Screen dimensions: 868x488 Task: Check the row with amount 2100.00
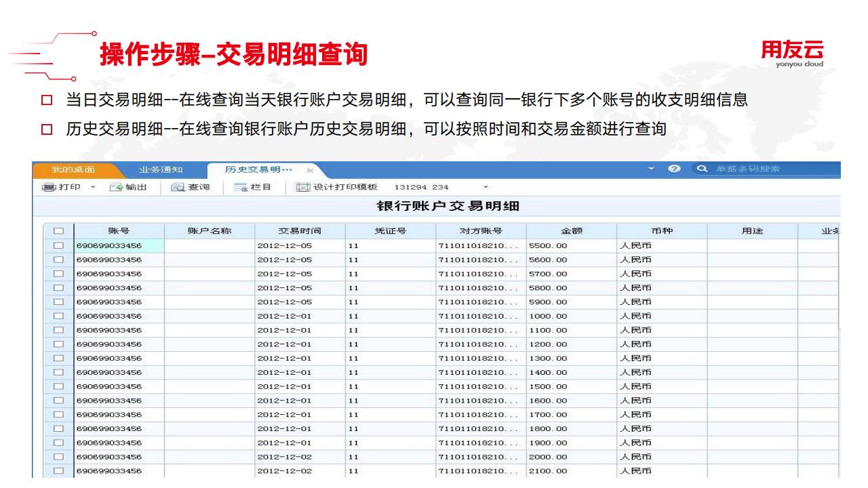point(58,470)
